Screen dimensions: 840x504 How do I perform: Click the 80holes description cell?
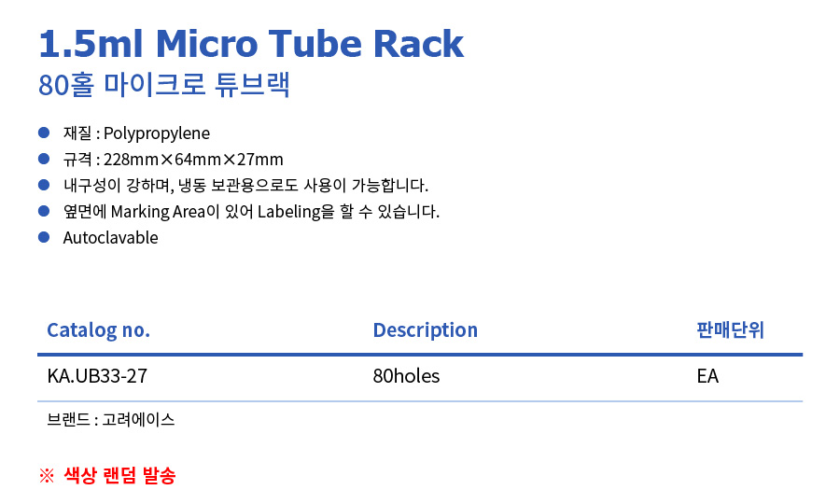(x=407, y=376)
